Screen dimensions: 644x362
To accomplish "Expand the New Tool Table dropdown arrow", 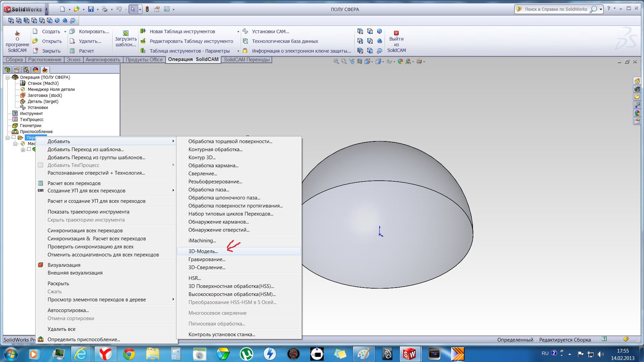I will click(x=238, y=32).
